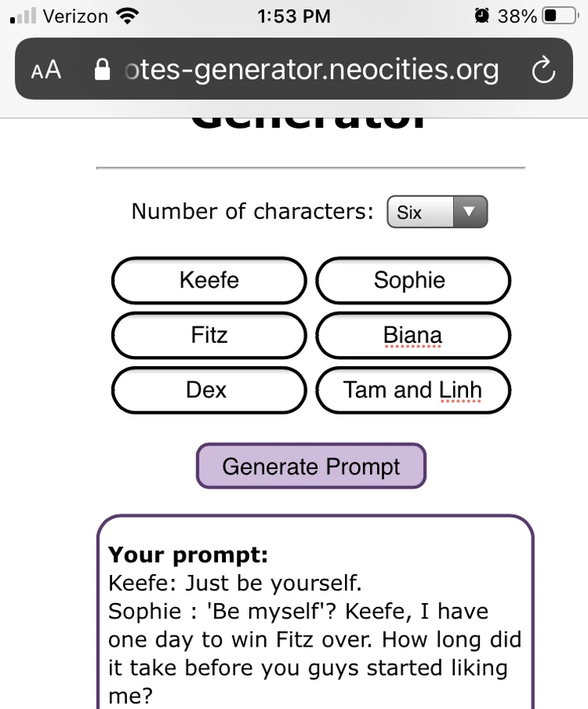The image size is (588, 709).
Task: Click the dropdown arrow beside Six
Action: click(x=469, y=212)
